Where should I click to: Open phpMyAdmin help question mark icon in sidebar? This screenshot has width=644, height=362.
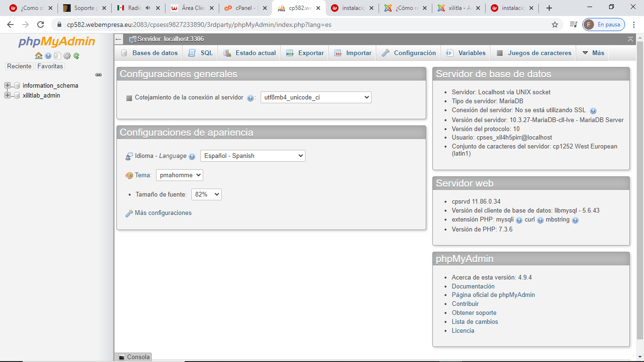48,56
